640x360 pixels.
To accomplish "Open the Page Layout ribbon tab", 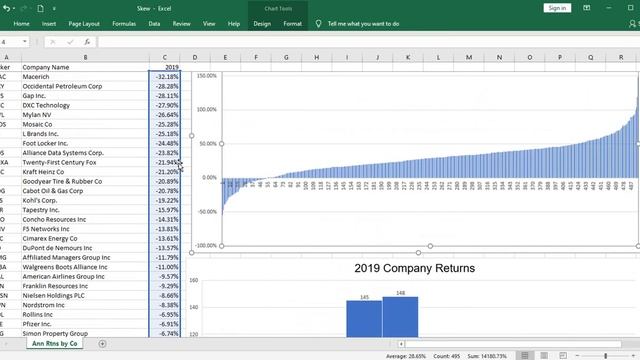I will click(84, 24).
